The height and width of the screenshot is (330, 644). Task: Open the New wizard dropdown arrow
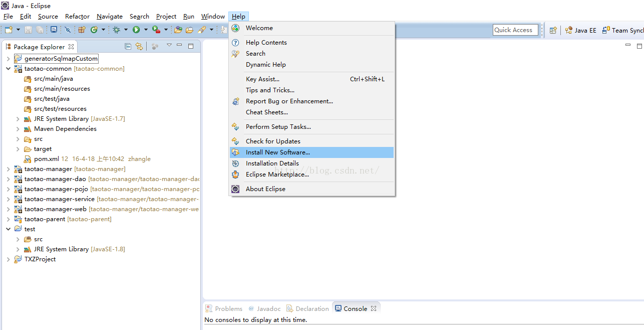point(17,30)
